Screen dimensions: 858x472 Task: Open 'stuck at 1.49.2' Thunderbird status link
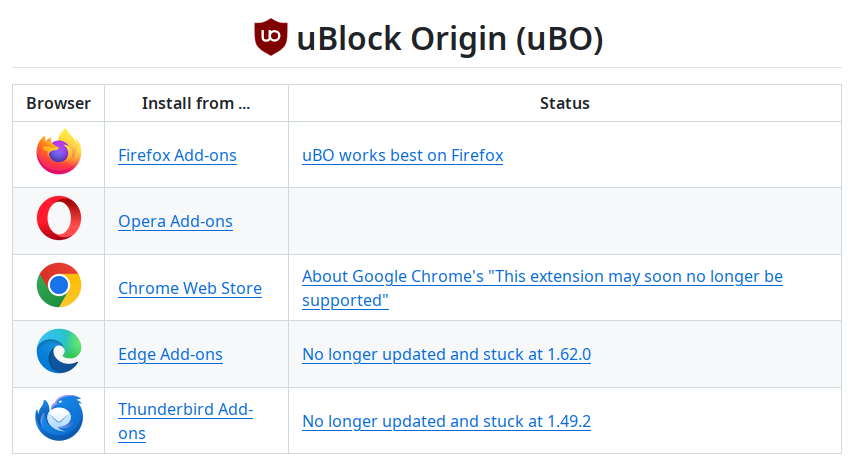pyautogui.click(x=447, y=421)
